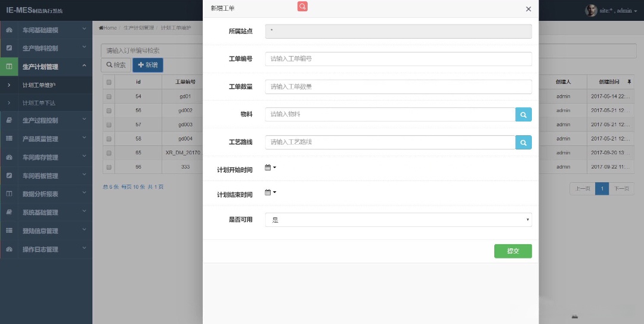
Task: Click the 生产计划管理 breadcrumb link
Action: [x=138, y=28]
